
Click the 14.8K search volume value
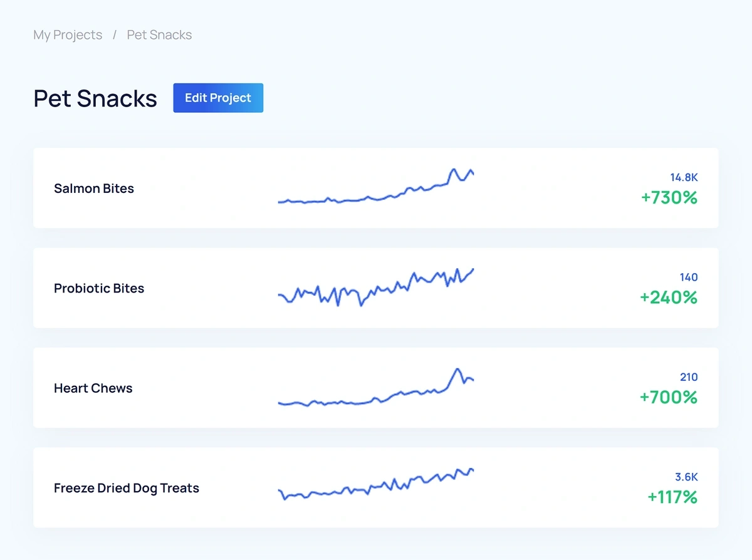684,177
